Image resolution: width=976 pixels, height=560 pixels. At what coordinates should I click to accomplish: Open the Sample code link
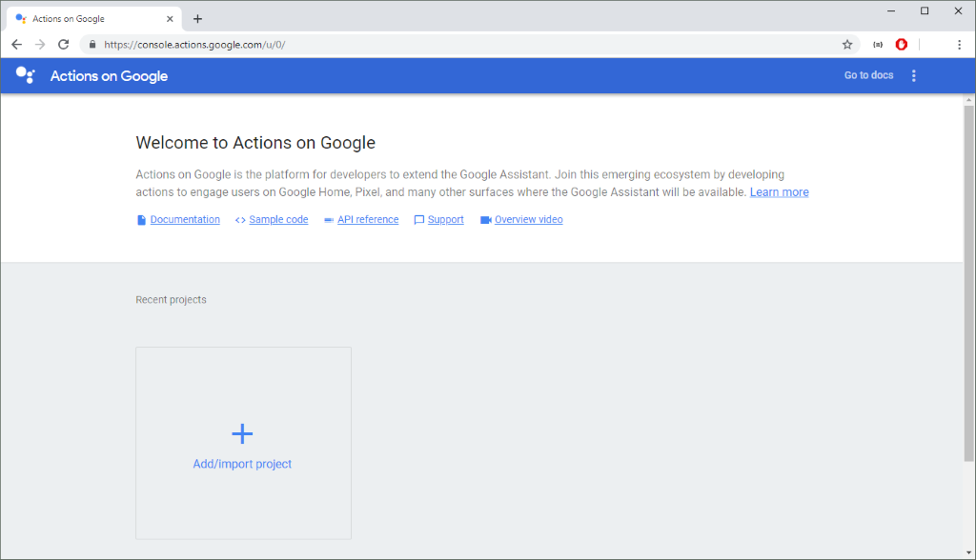coord(278,220)
